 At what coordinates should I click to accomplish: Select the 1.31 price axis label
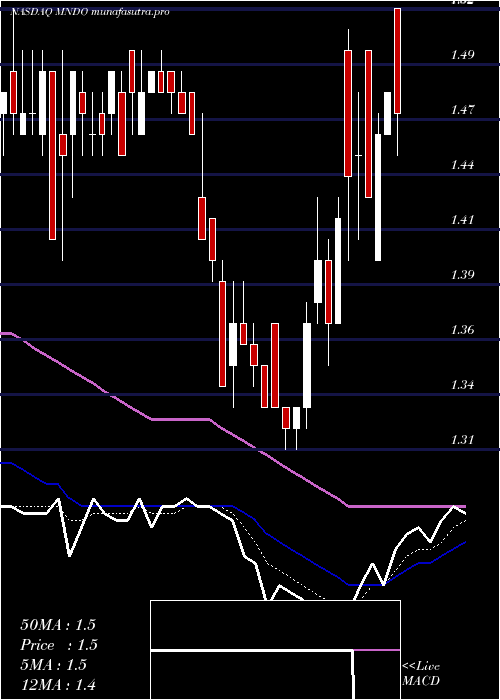click(462, 440)
